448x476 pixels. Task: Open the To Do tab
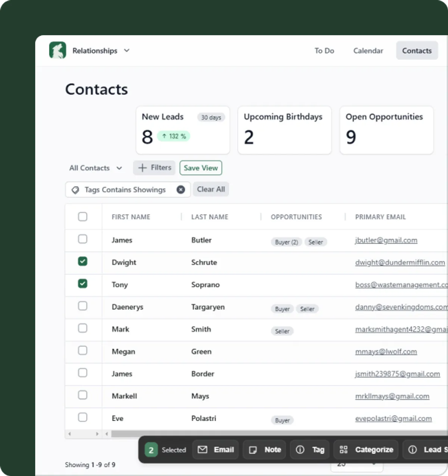pyautogui.click(x=324, y=51)
